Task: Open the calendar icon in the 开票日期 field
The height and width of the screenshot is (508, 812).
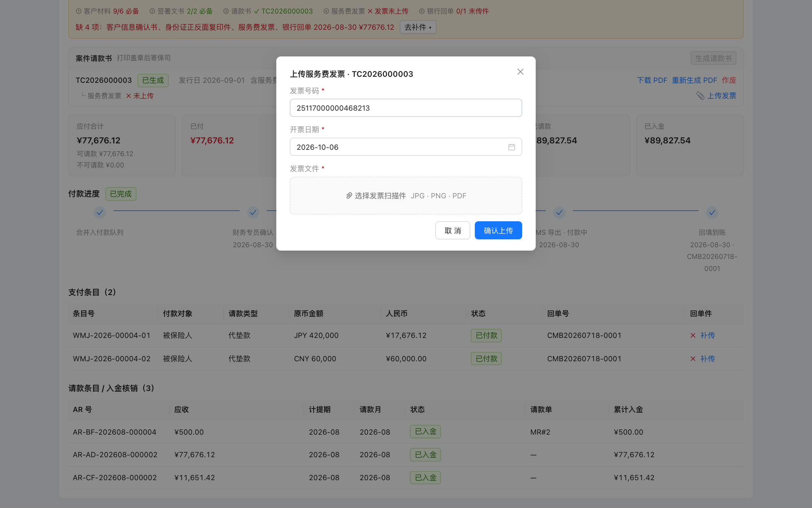Action: tap(511, 147)
